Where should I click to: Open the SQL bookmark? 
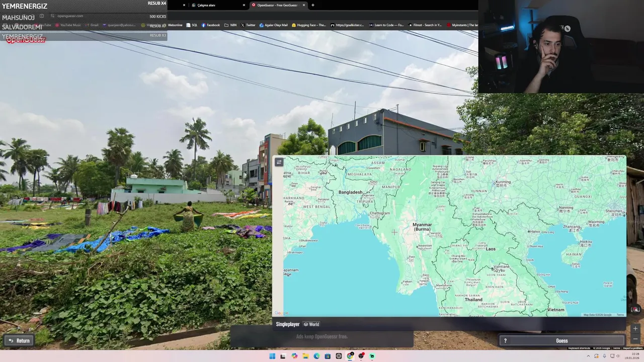192,25
